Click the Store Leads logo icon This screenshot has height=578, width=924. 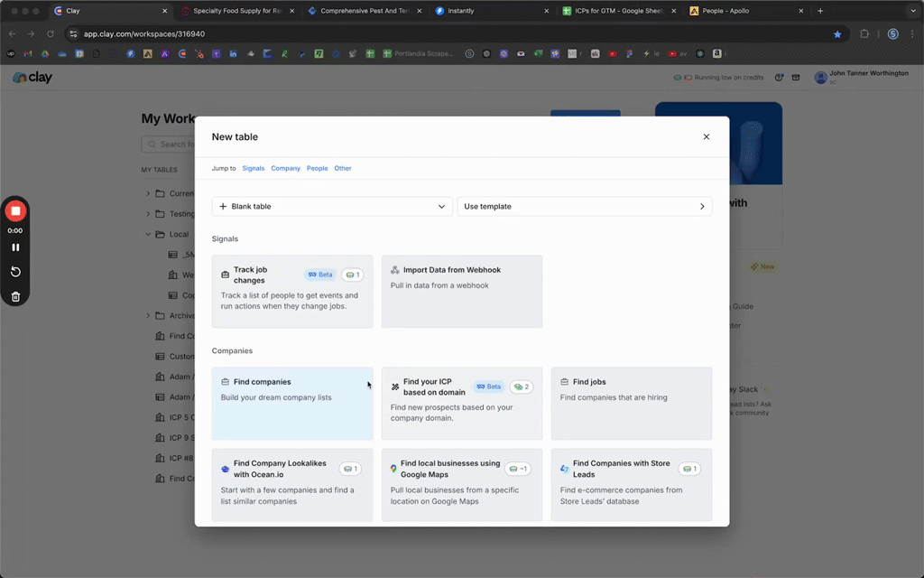pyautogui.click(x=565, y=469)
